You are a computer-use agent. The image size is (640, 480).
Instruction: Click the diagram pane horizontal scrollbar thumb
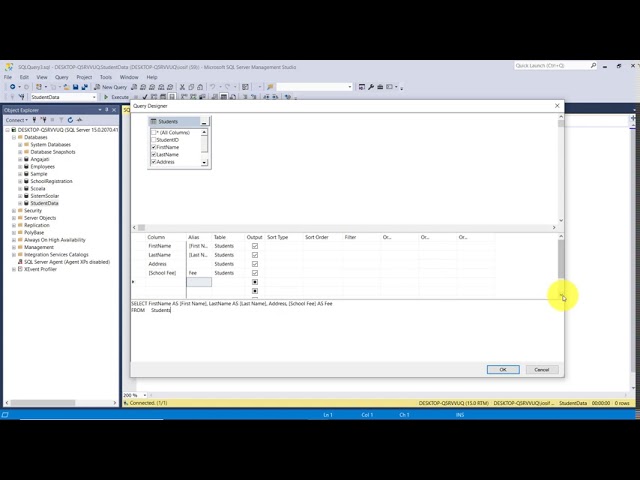(x=141, y=227)
